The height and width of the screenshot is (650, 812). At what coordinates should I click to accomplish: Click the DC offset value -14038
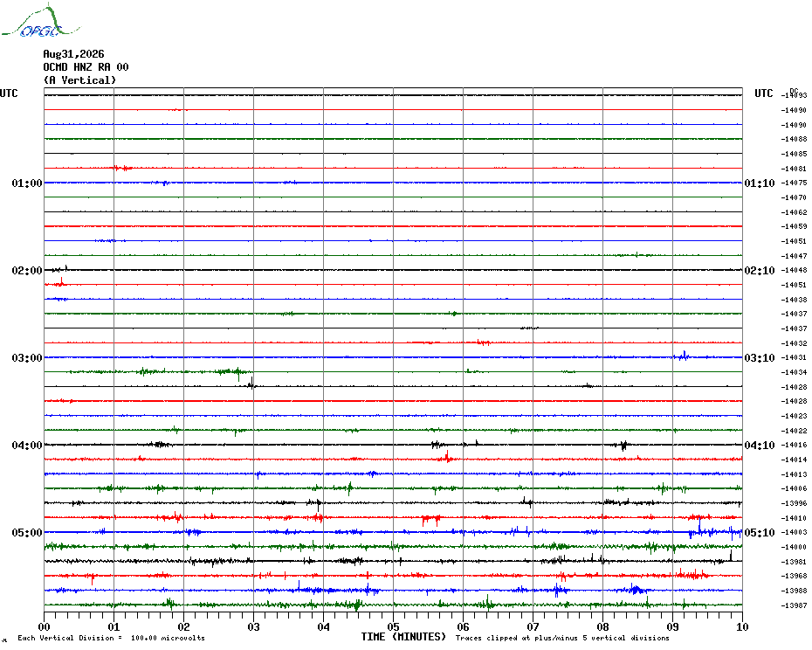tap(794, 300)
